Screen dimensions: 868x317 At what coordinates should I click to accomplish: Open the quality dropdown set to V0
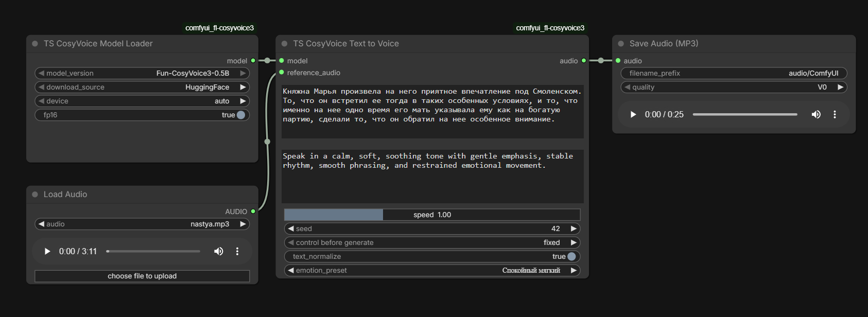tap(734, 87)
